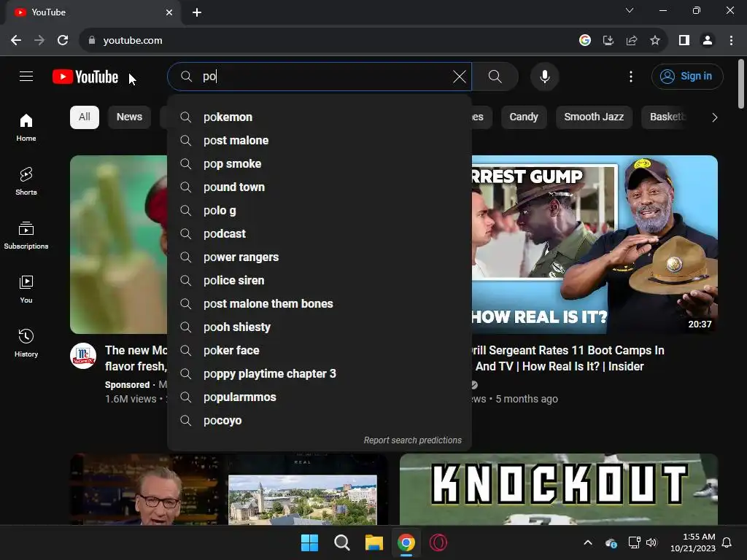Click the search magnifier button
This screenshot has height=560, width=747.
tap(495, 77)
